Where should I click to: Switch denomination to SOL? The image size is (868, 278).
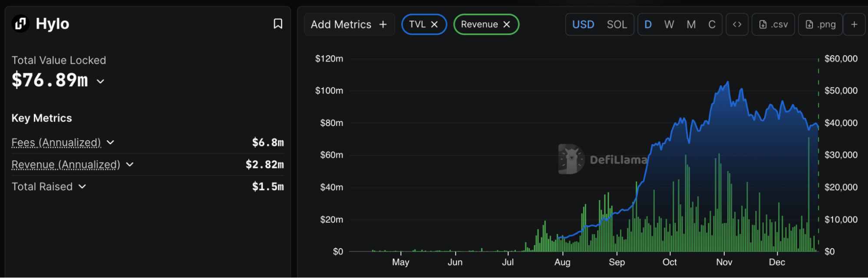(617, 25)
